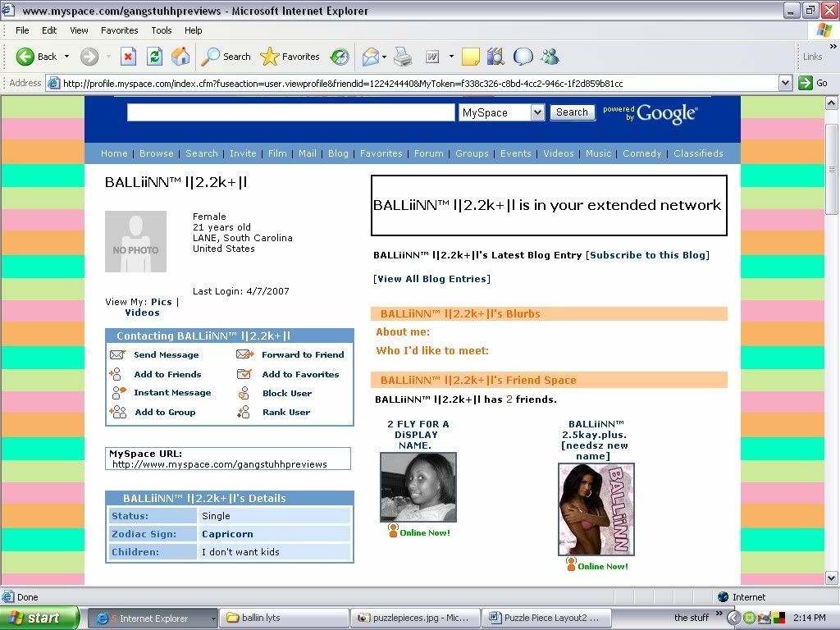Image resolution: width=840 pixels, height=630 pixels.
Task: Open the File menu
Action: (22, 30)
